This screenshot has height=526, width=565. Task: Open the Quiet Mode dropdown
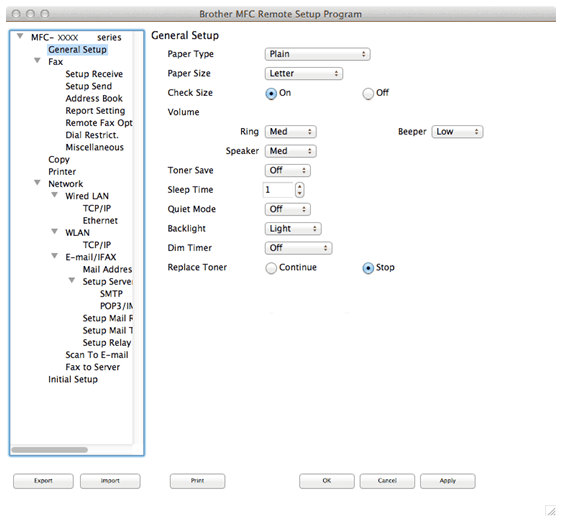288,209
